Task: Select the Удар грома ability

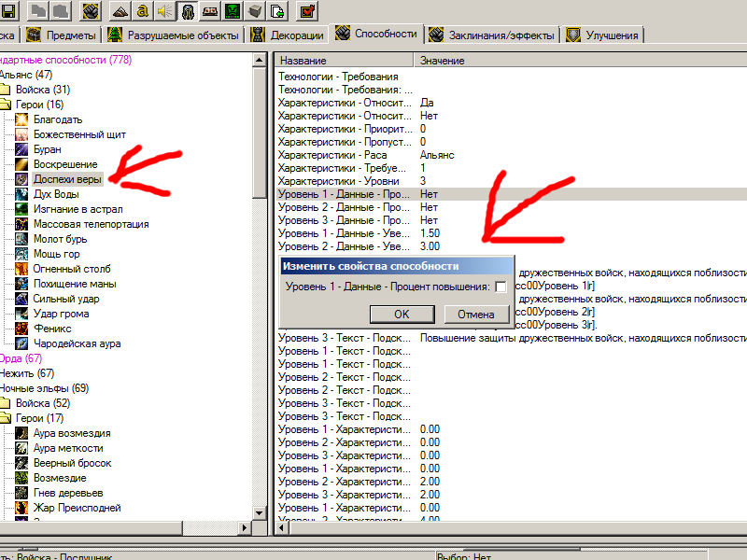Action: 61,314
